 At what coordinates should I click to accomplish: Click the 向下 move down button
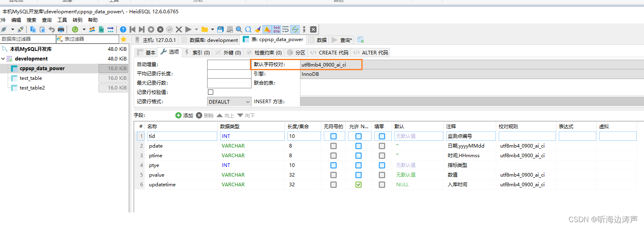pos(246,115)
